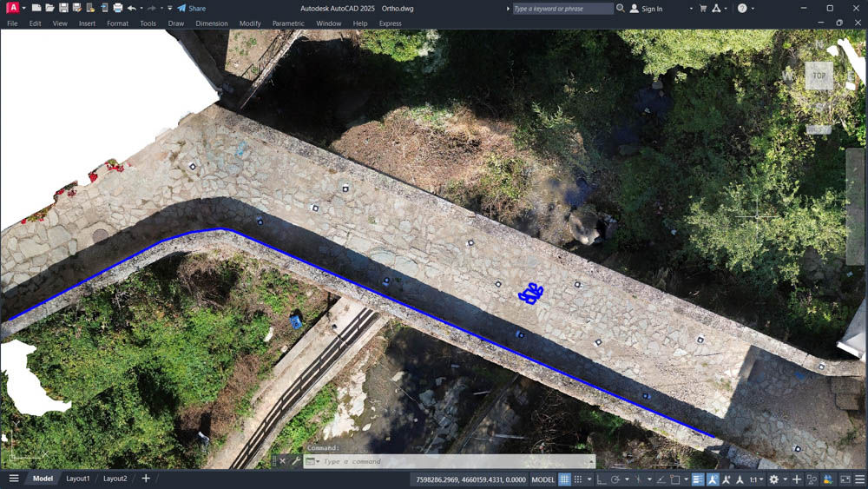Open the View menu

[x=60, y=23]
